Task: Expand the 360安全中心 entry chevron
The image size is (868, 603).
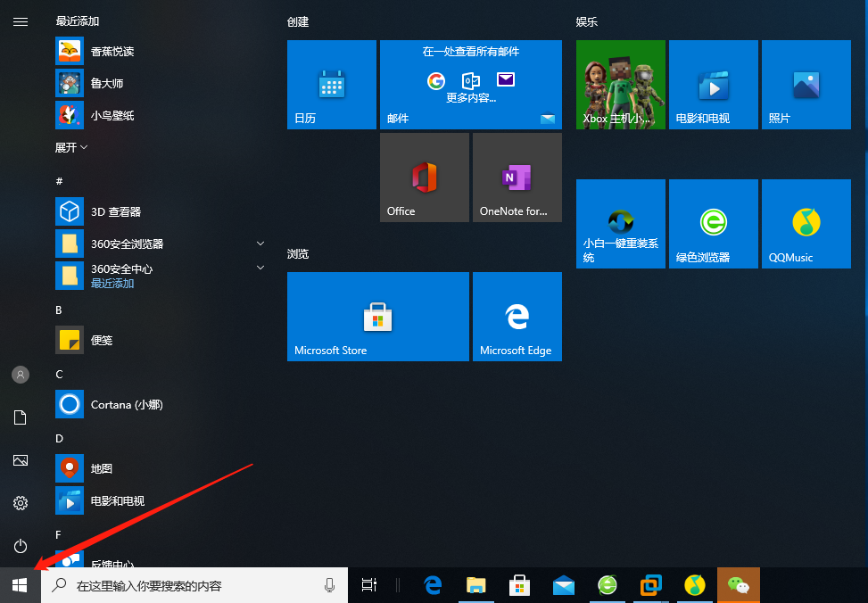Action: pos(260,268)
